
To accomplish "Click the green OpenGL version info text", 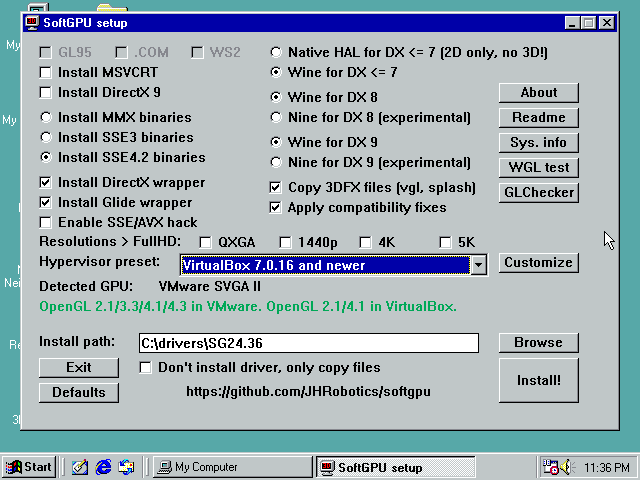I will (x=248, y=306).
